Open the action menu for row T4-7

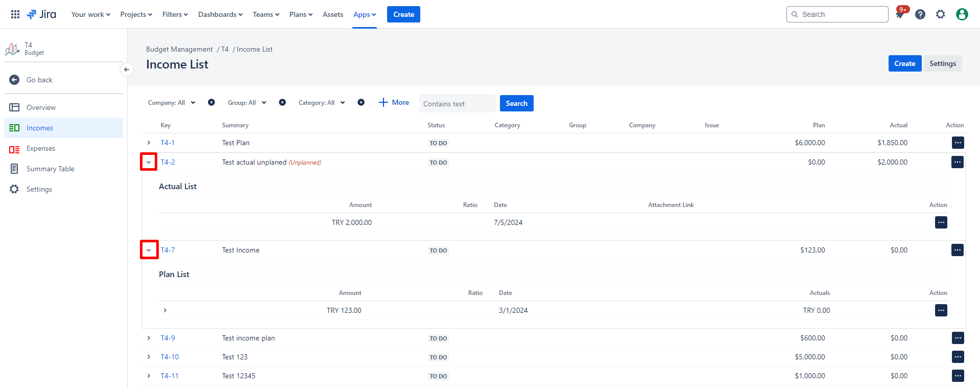958,250
